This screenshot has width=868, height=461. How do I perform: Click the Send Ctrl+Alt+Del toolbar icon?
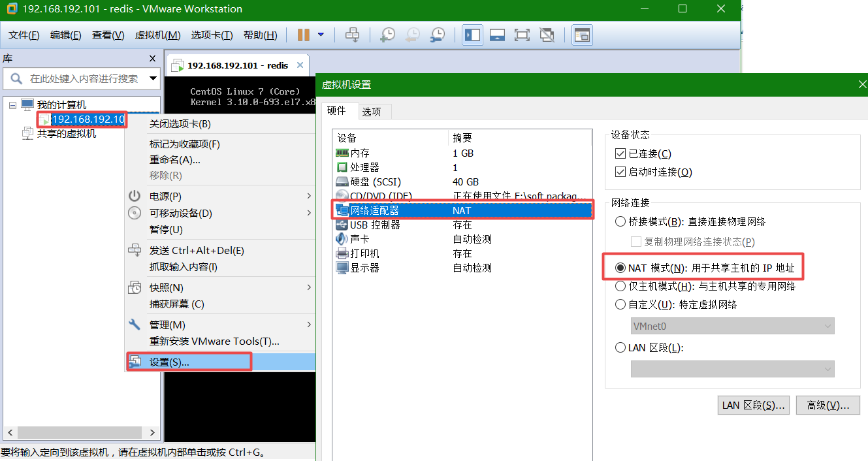pos(352,35)
